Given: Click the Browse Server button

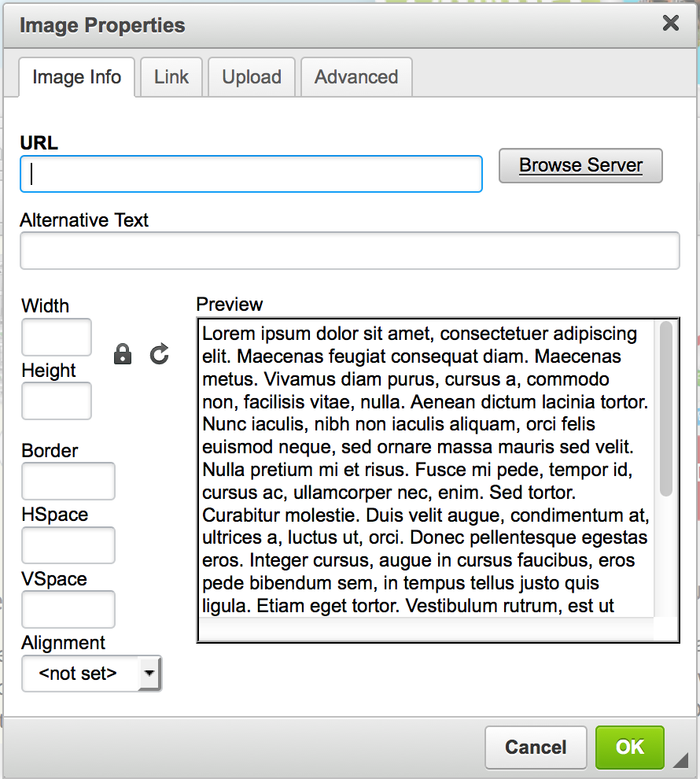Looking at the screenshot, I should tap(581, 165).
